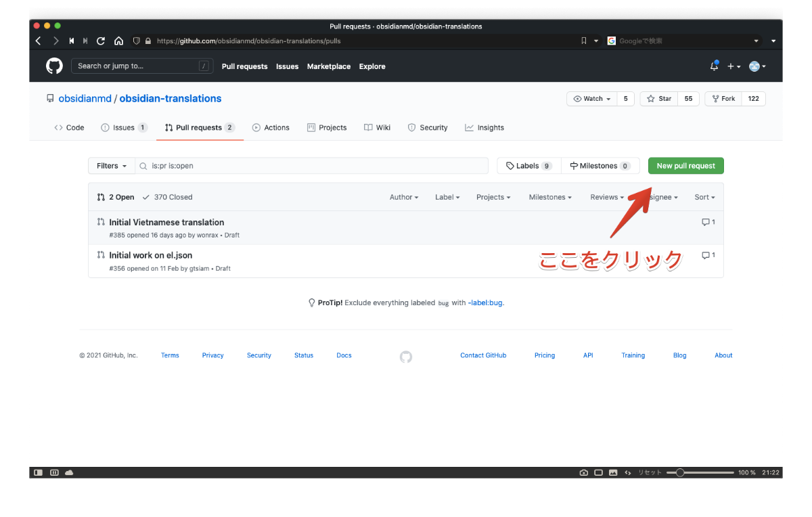812x517 pixels.
Task: Go to the GitHub homepage via Octocat logo
Action: pyautogui.click(x=54, y=66)
